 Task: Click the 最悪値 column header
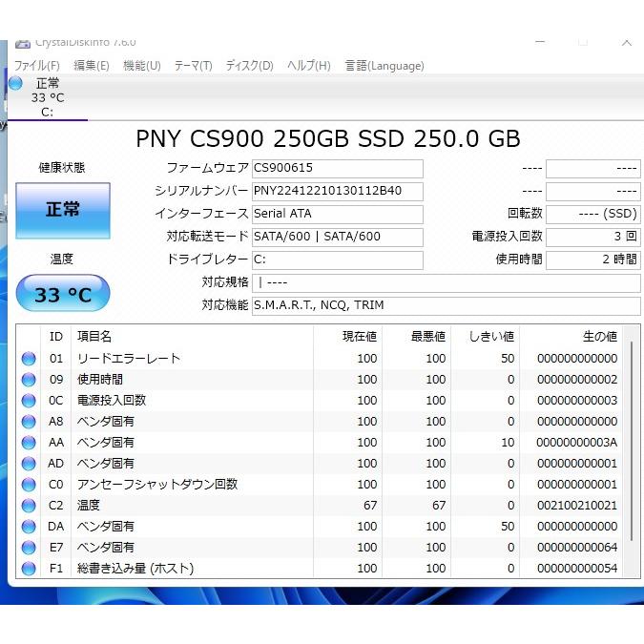point(417,337)
